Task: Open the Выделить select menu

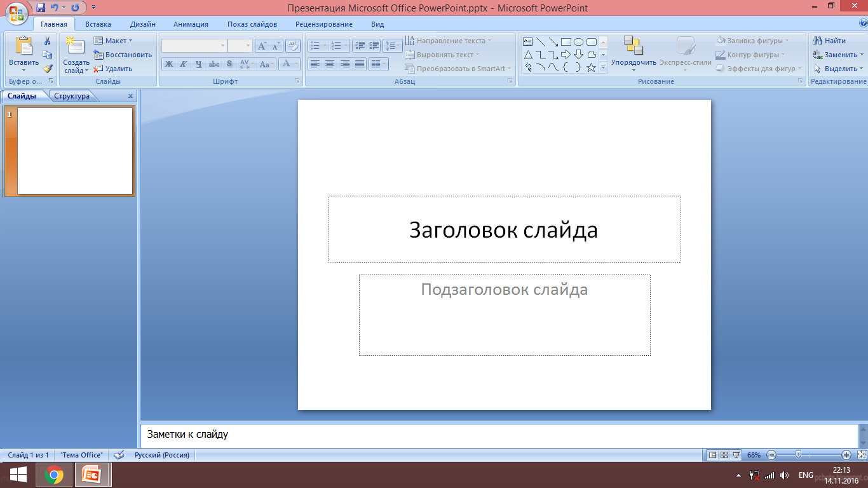Action: pos(837,69)
